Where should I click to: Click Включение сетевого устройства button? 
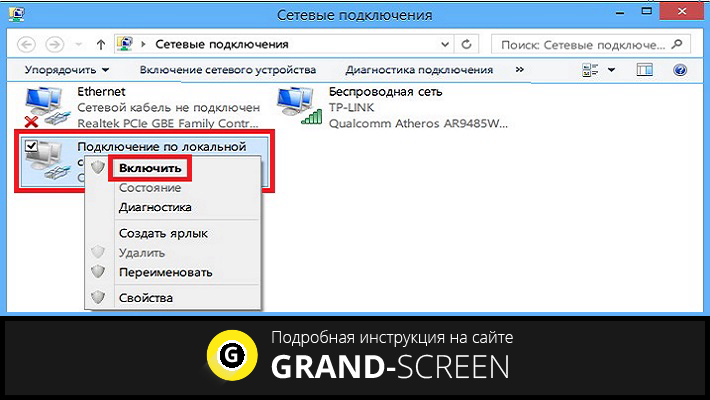[x=228, y=70]
